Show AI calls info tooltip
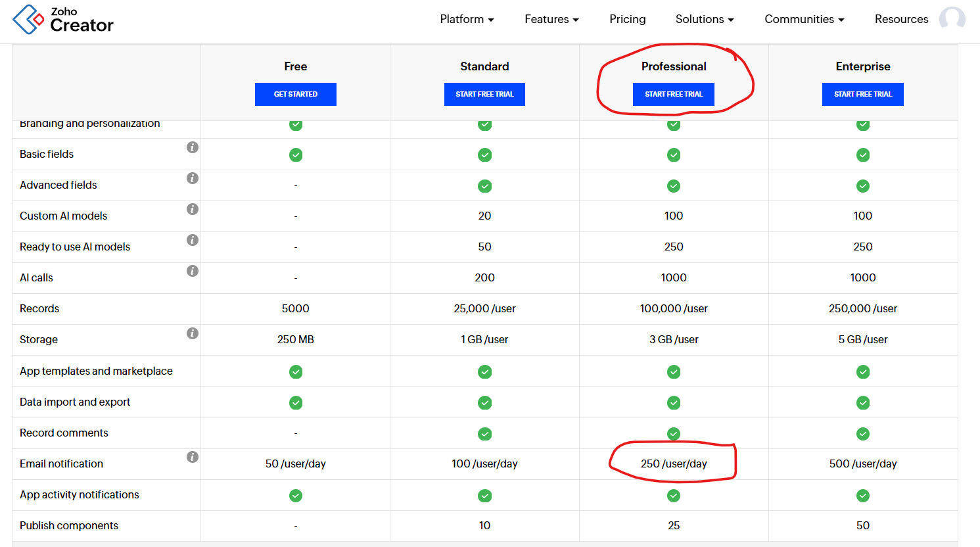The width and height of the screenshot is (980, 547). [x=193, y=271]
